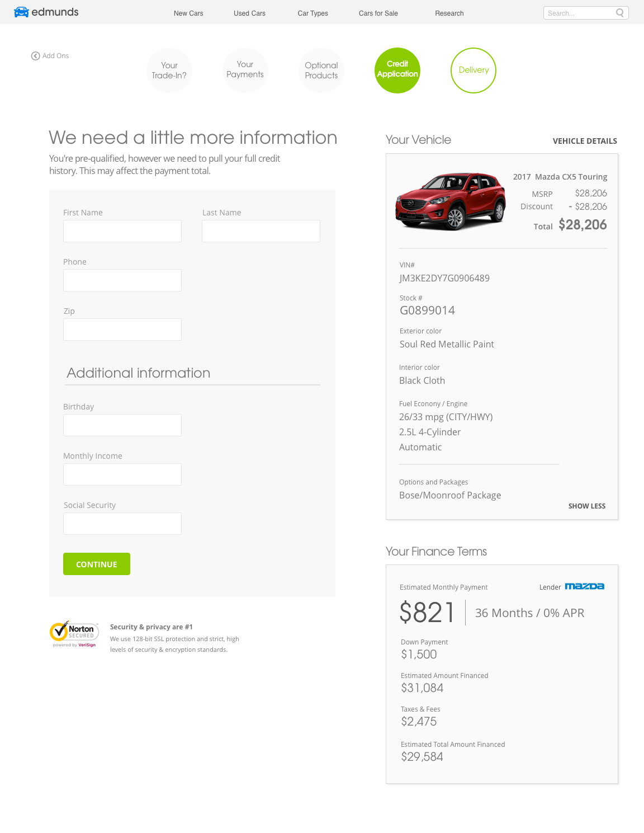Screen dimensions: 644x833
Task: Click the Norton Secured badge
Action: (x=74, y=633)
